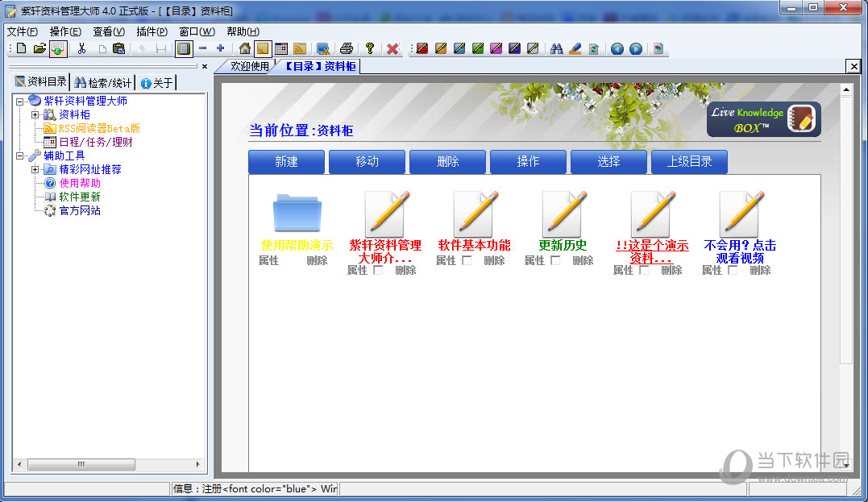Open the 使用帮助演示 folder
This screenshot has height=502, width=868.
(x=297, y=213)
